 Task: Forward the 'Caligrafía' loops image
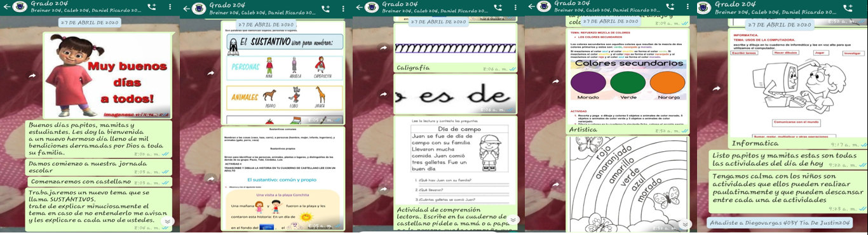point(383,48)
